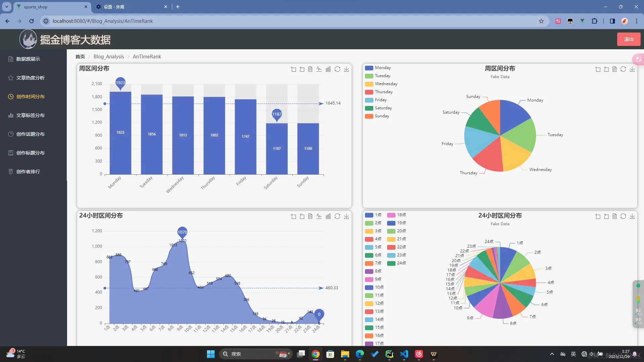Image resolution: width=644 pixels, height=362 pixels.
Task: Restore the weekly bar chart view
Action: [337, 69]
